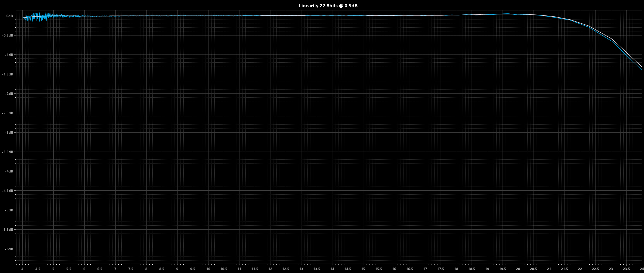The height and width of the screenshot is (273, 644).
Task: Click the "20.5" x-axis tick label
Action: [x=534, y=269]
